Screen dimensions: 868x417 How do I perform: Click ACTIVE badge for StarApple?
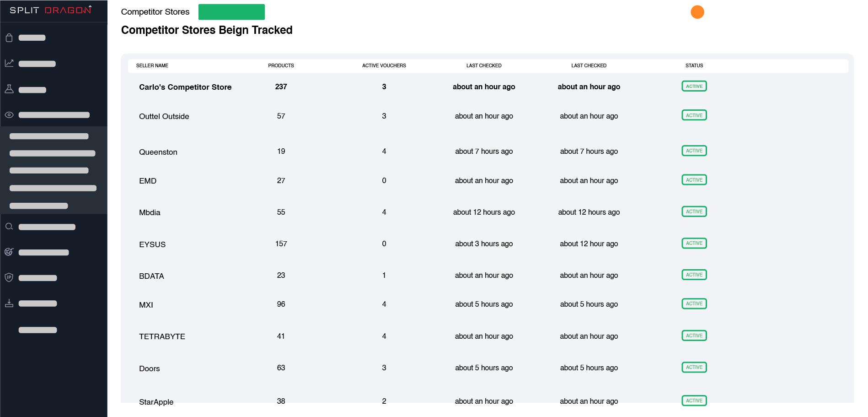(x=694, y=401)
